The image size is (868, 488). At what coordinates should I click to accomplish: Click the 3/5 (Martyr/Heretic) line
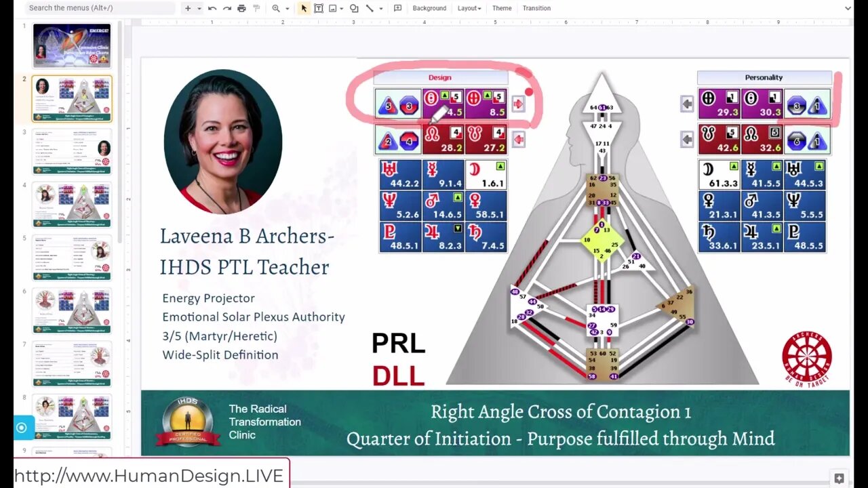[220, 336]
